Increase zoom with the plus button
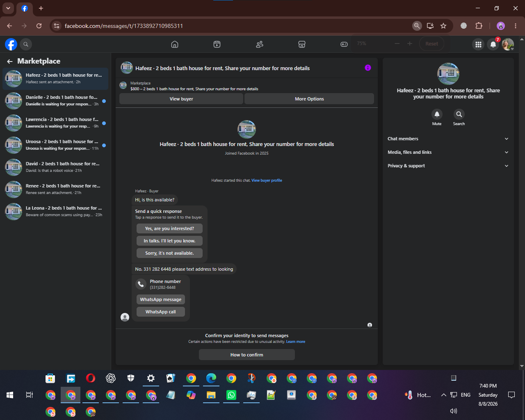Viewport: 525px width, 420px height. click(x=409, y=43)
